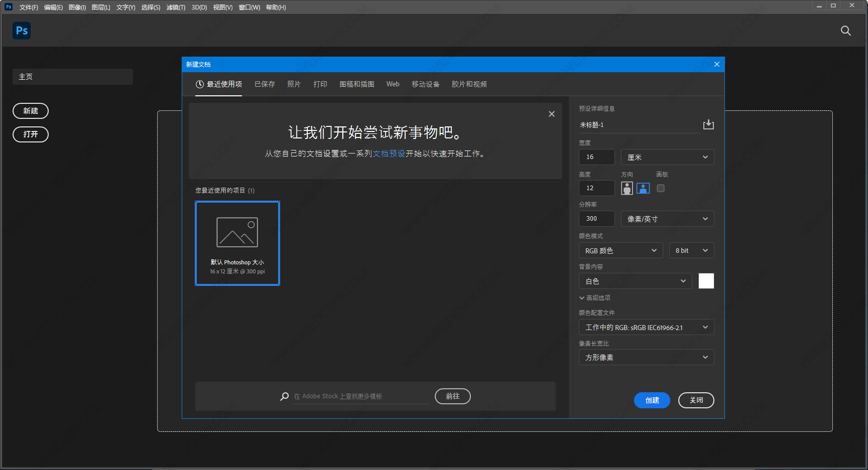Click the save preset icon beside 未标题-1

click(708, 124)
